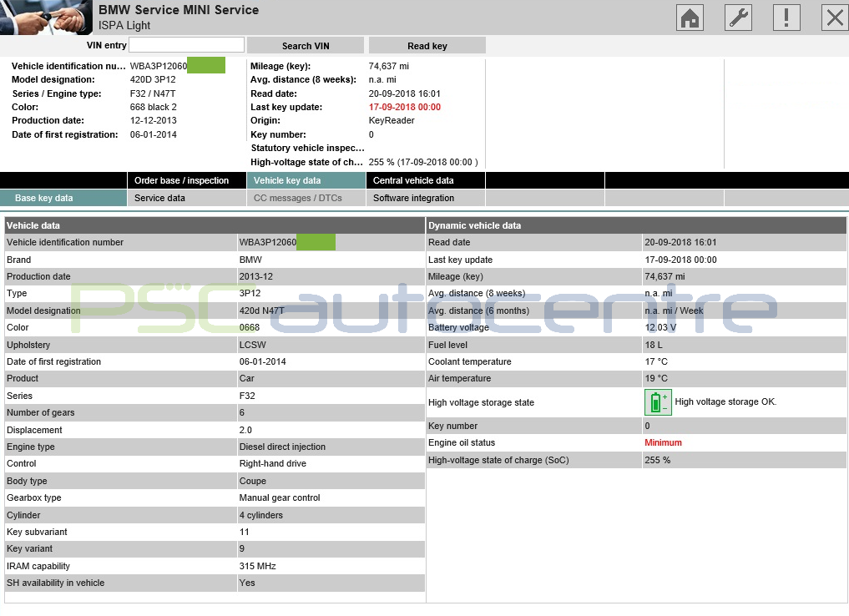Close ISPA Light with the X icon
This screenshot has width=849, height=616.
click(x=834, y=17)
